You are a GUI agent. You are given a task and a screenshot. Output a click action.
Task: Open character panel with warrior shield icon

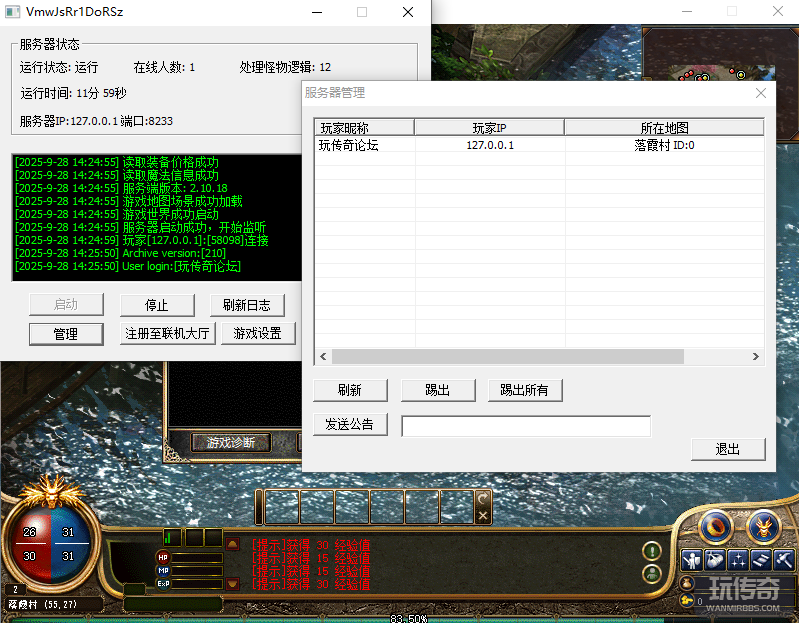tap(691, 560)
